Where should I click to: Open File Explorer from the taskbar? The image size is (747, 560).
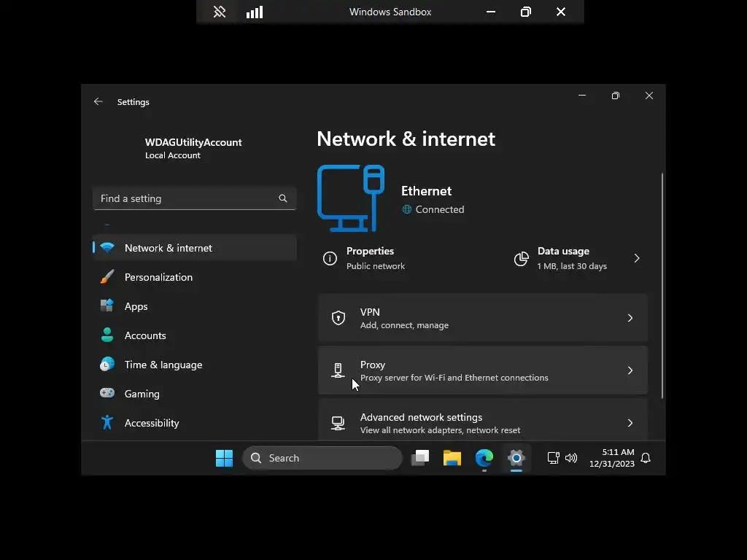click(x=452, y=458)
